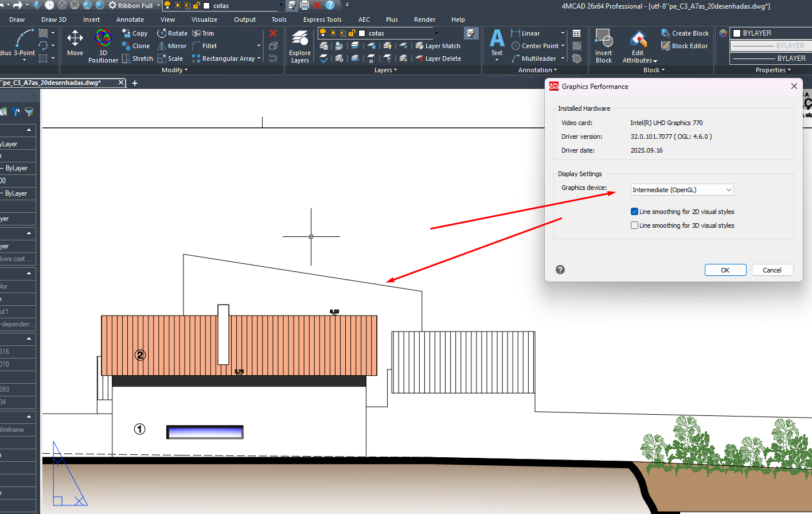Click the BYLAYER color swatch

pyautogui.click(x=737, y=33)
